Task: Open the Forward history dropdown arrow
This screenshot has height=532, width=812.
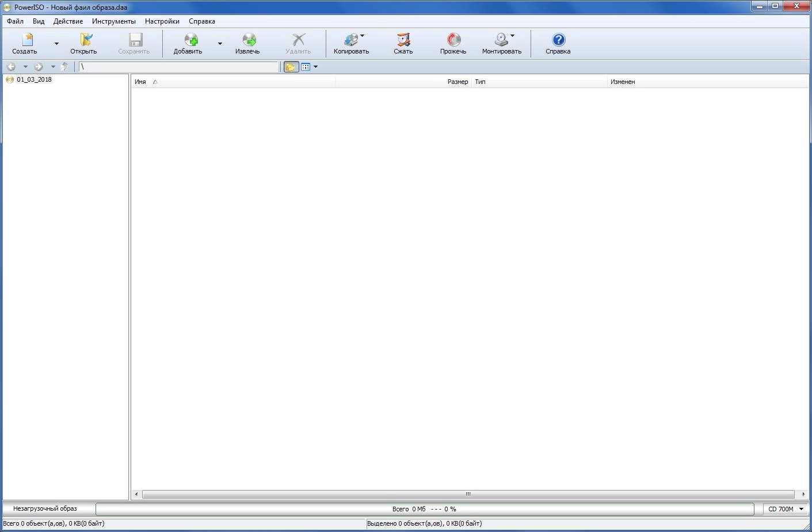Action: (x=53, y=67)
